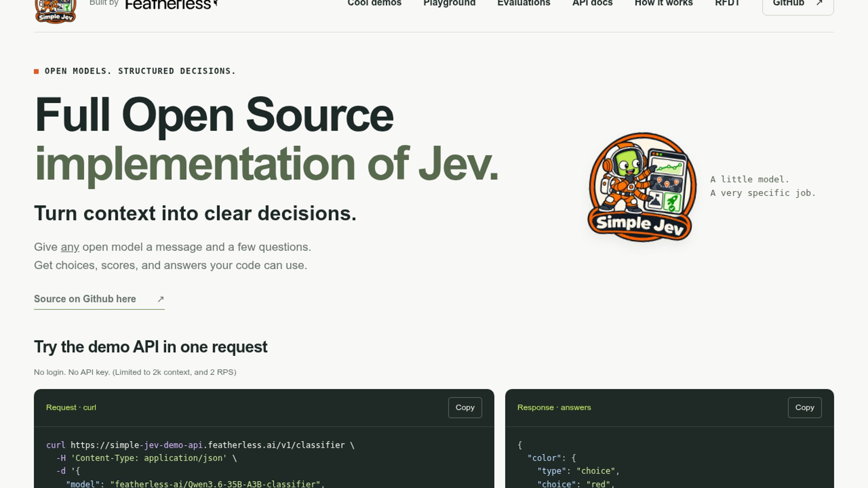This screenshot has width=868, height=488.
Task: Click the 'Full Open Source' headline
Action: pos(214,115)
